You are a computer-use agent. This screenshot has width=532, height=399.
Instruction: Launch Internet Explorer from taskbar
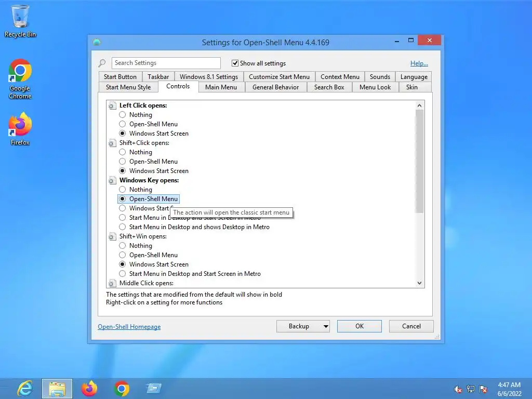(x=25, y=389)
